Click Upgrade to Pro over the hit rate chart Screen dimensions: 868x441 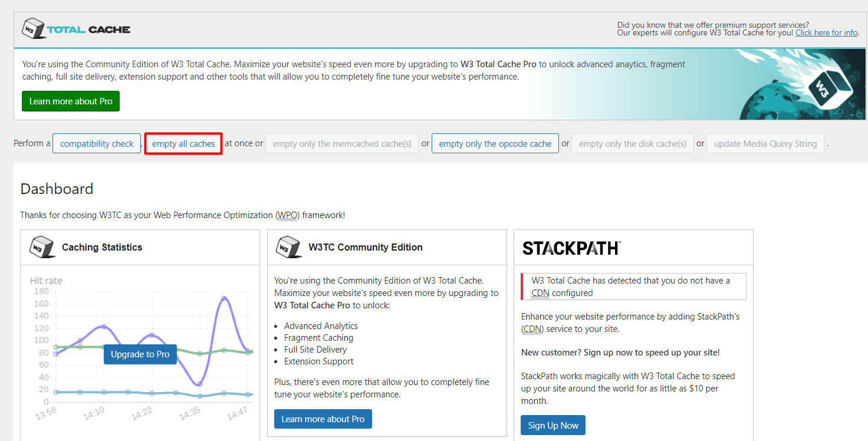140,354
